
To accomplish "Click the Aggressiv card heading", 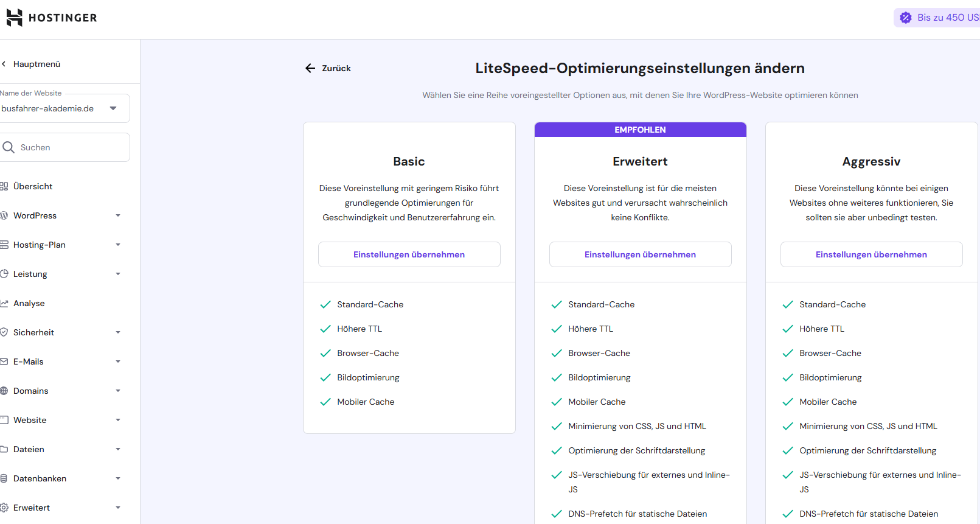I will pos(872,161).
